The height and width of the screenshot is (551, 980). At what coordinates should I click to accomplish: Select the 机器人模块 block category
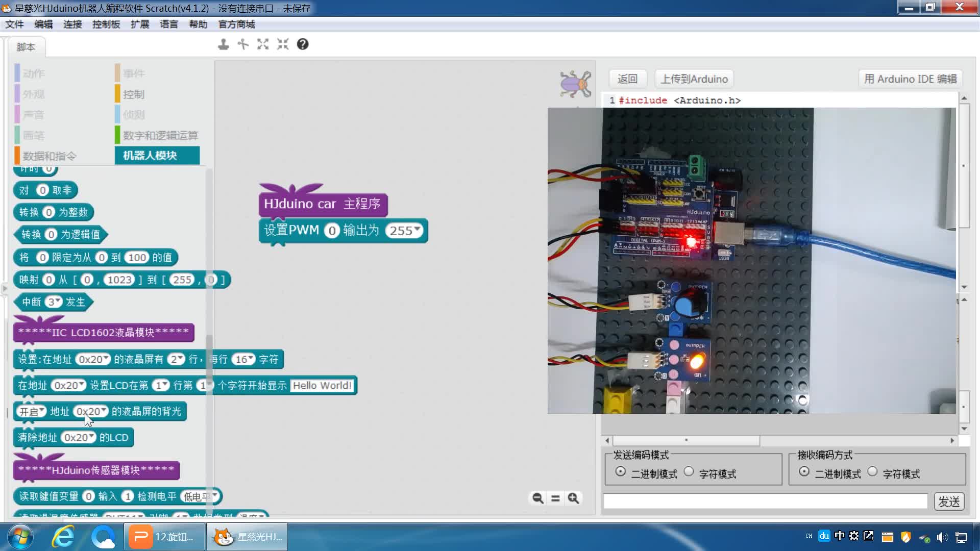tap(157, 156)
